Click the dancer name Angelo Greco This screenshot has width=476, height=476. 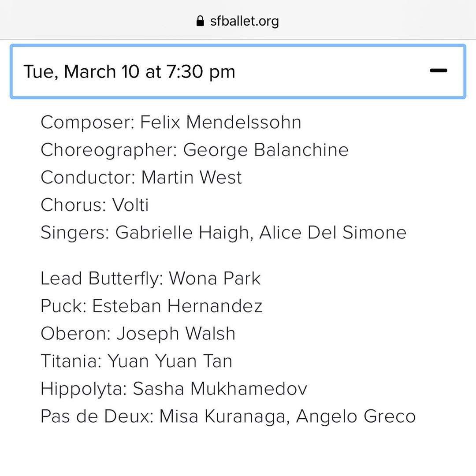coord(356,416)
